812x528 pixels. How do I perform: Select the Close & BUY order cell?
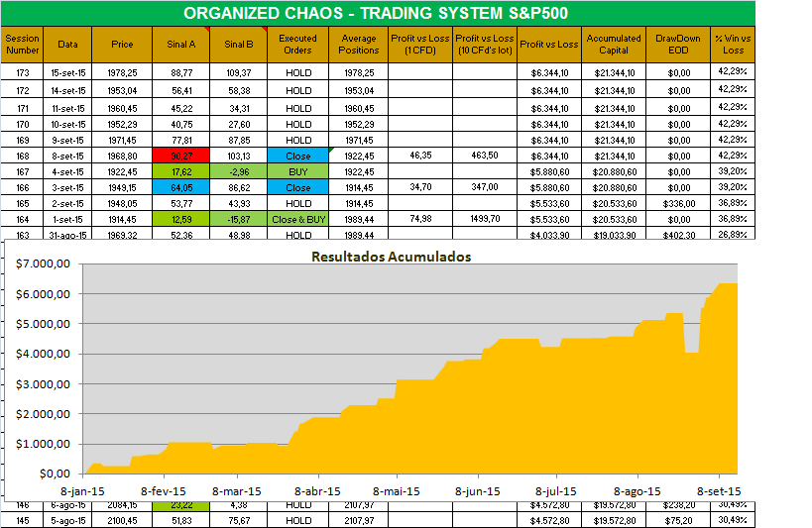pyautogui.click(x=298, y=220)
